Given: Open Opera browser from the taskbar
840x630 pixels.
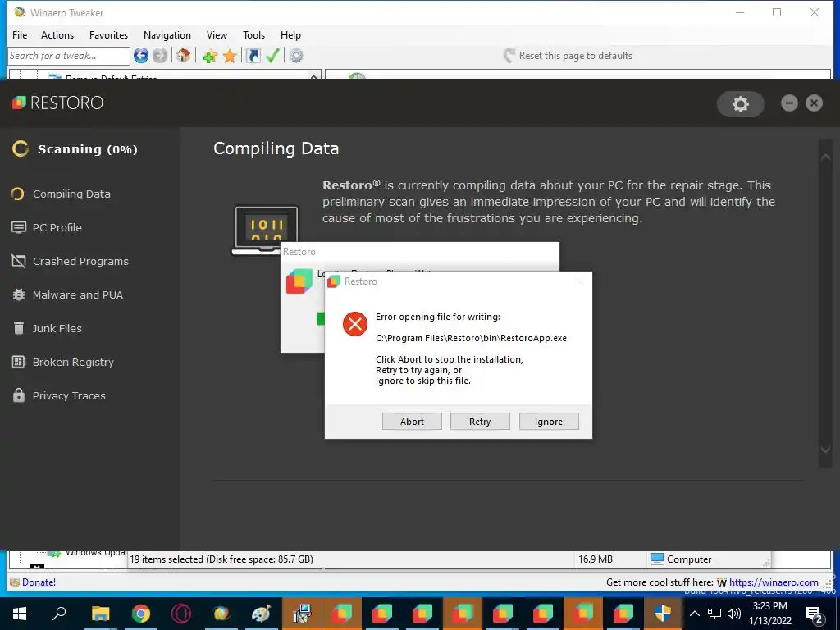Looking at the screenshot, I should pos(181,614).
